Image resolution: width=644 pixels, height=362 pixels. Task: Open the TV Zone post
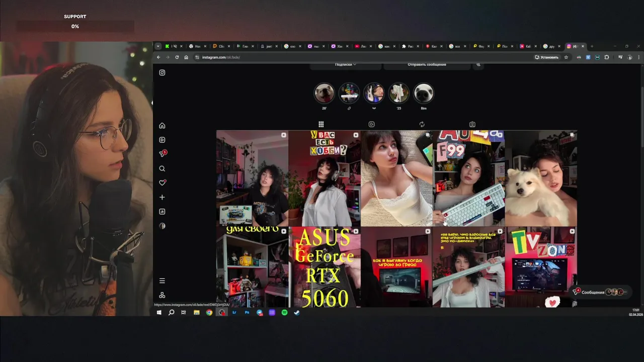tap(541, 267)
